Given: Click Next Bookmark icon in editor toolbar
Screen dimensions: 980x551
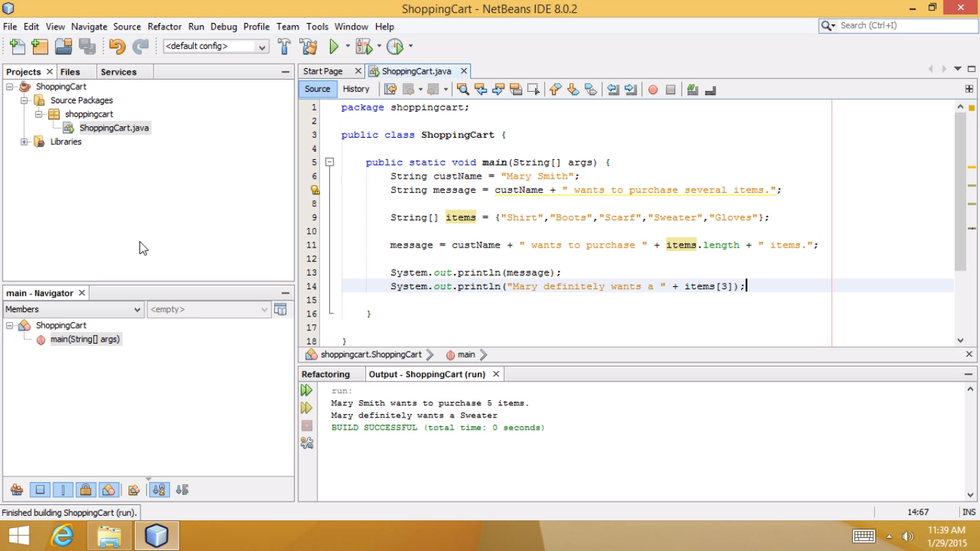Looking at the screenshot, I should pyautogui.click(x=573, y=90).
